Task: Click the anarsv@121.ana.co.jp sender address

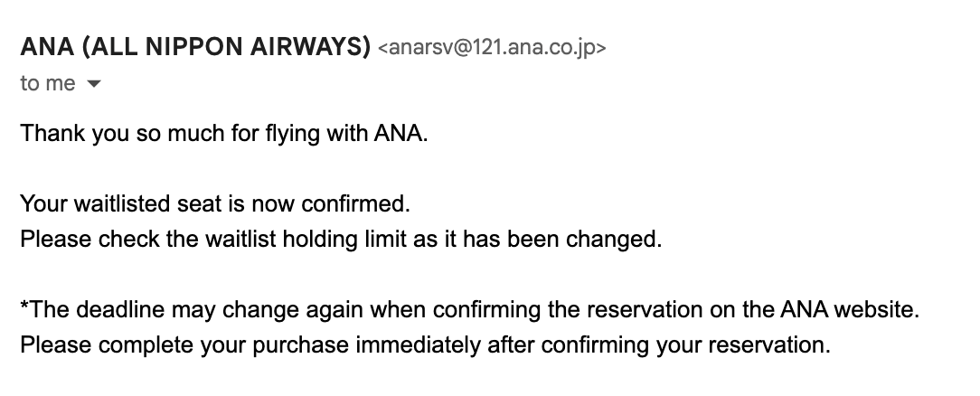Action: pos(492,48)
